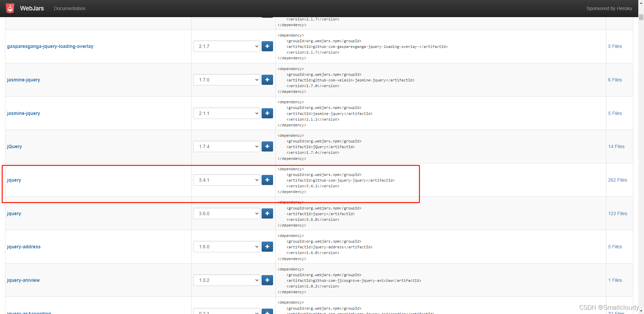Open the jasmine-jquery link in the 2.1.1 row
Viewport: 644px width, 314px height.
[x=23, y=113]
